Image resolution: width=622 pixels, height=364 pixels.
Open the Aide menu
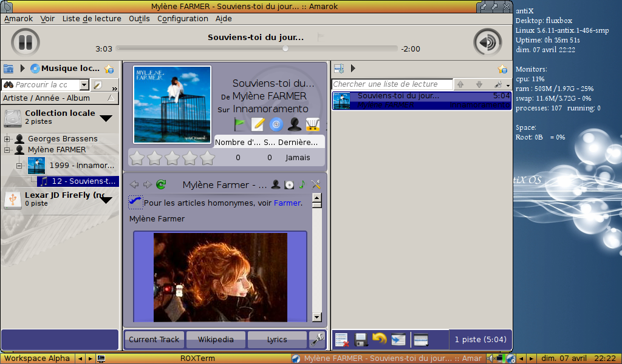(x=224, y=19)
